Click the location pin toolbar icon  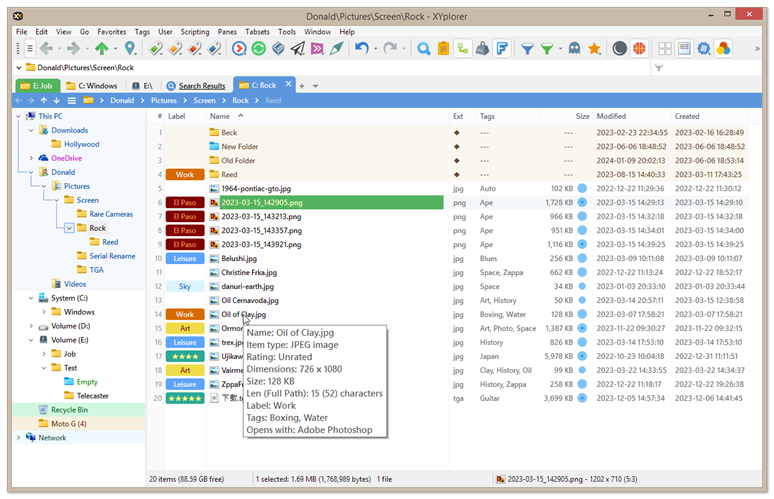point(130,48)
